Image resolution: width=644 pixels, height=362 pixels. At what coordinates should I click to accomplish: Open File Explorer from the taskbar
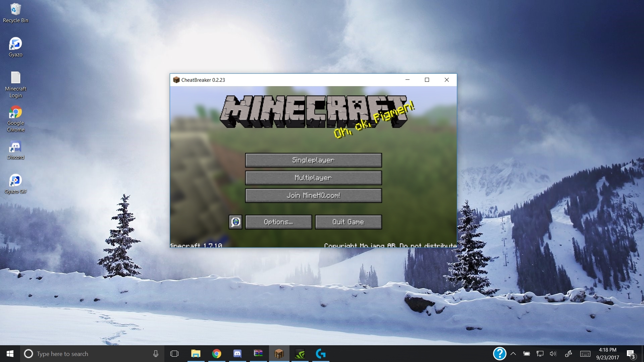[196, 354]
